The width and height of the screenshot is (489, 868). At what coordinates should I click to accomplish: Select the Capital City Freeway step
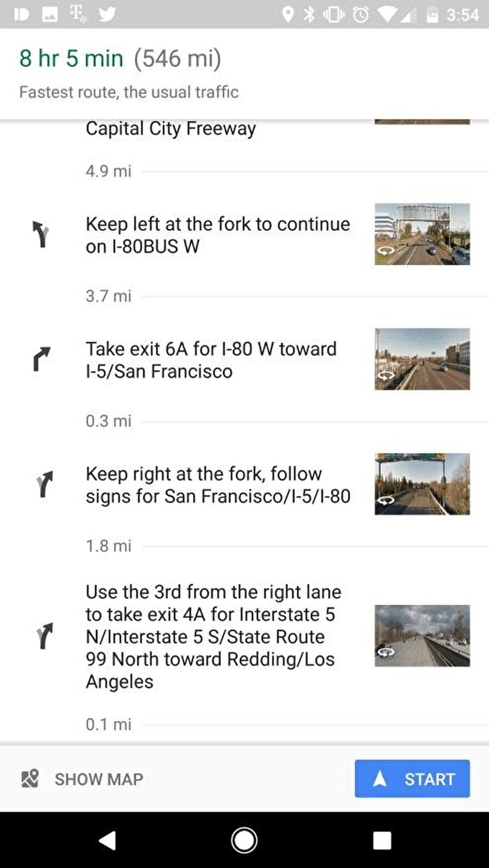(x=171, y=129)
